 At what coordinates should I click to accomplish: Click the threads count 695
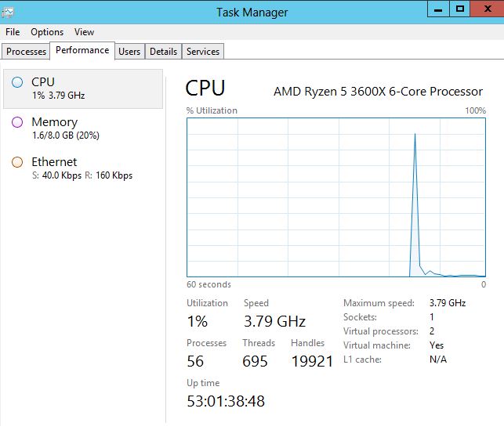tap(255, 361)
